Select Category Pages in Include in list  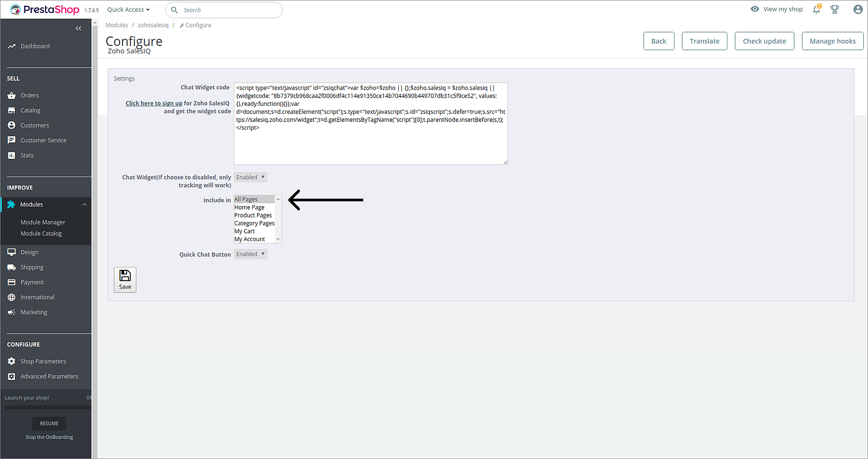pos(254,223)
